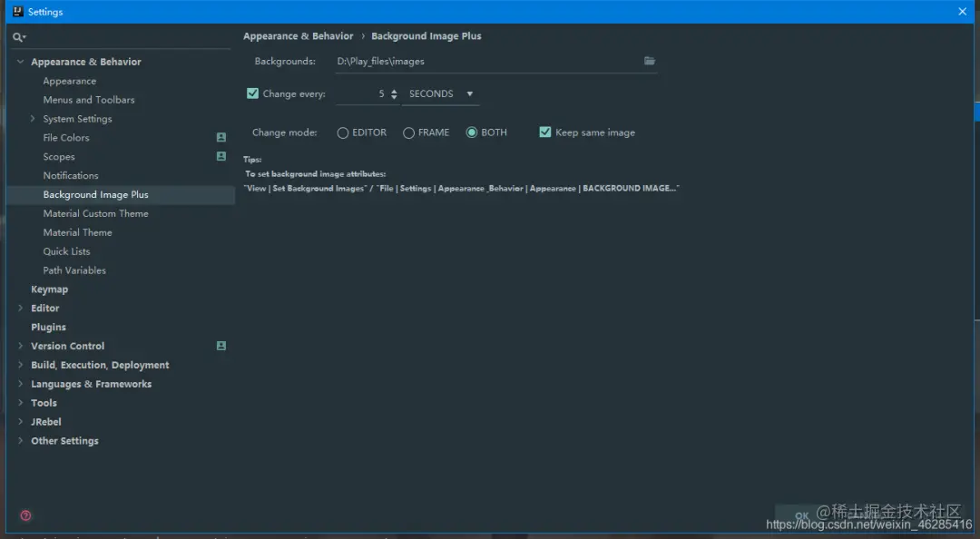Screen dimensions: 980x539
Task: Close the Settings dialog window
Action: (963, 11)
